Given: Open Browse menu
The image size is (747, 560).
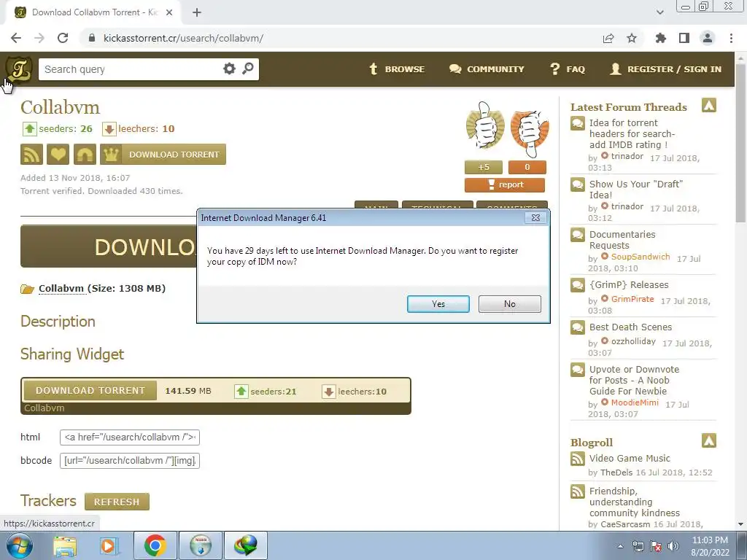Looking at the screenshot, I should pyautogui.click(x=396, y=69).
